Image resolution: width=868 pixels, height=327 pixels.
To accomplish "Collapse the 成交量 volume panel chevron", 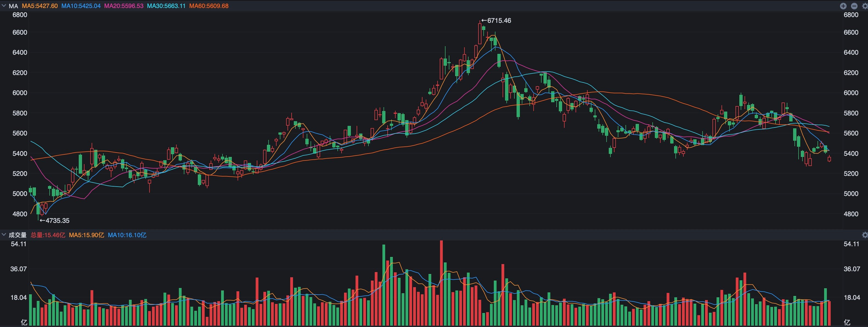I will coord(4,235).
